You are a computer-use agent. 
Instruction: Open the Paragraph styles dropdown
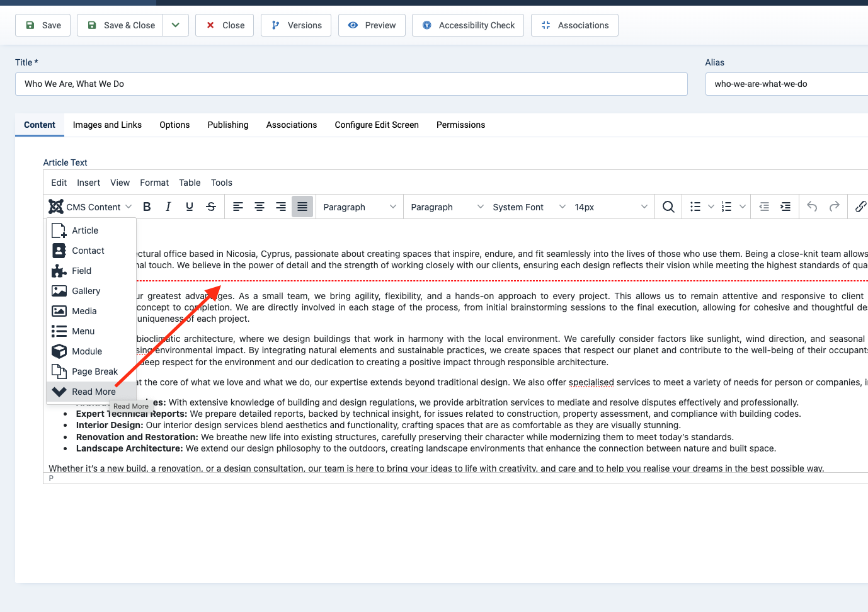pos(447,207)
